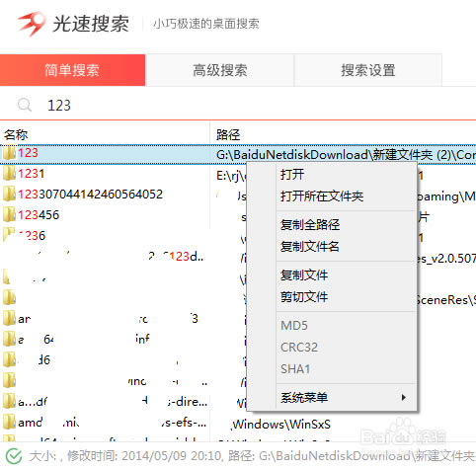
Task: Click the 小巧极速的桌面搜索 slogan text
Action: click(x=206, y=24)
